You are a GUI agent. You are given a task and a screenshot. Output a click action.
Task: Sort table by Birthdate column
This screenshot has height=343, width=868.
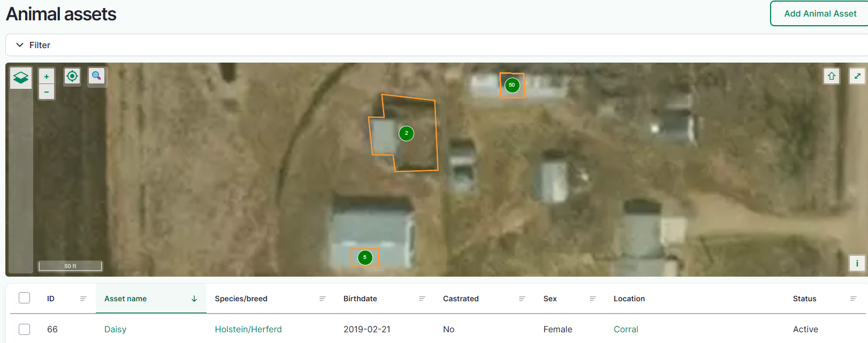click(360, 299)
